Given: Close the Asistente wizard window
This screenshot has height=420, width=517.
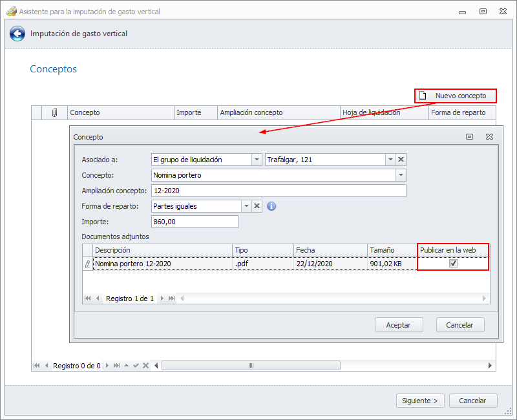Looking at the screenshot, I should pyautogui.click(x=503, y=11).
